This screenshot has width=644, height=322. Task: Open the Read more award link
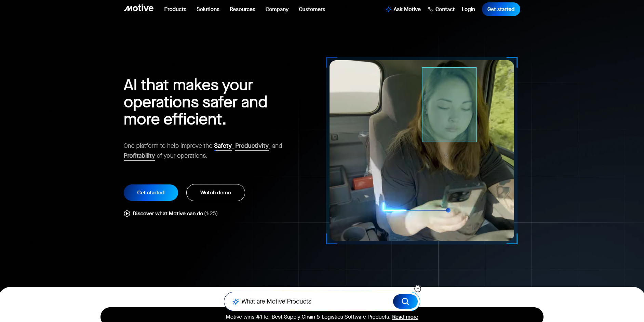pyautogui.click(x=405, y=317)
